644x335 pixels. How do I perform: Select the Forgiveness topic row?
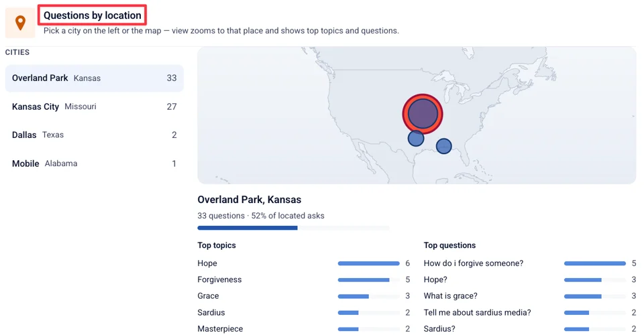(x=303, y=279)
